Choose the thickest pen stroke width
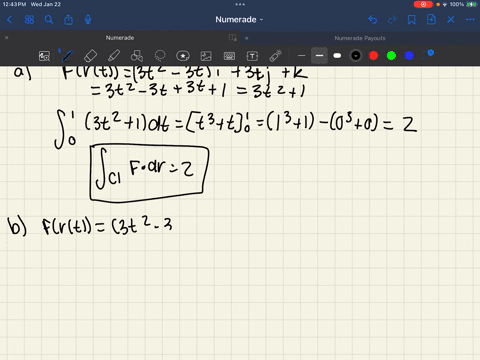This screenshot has height=360, width=480. pos(337,56)
